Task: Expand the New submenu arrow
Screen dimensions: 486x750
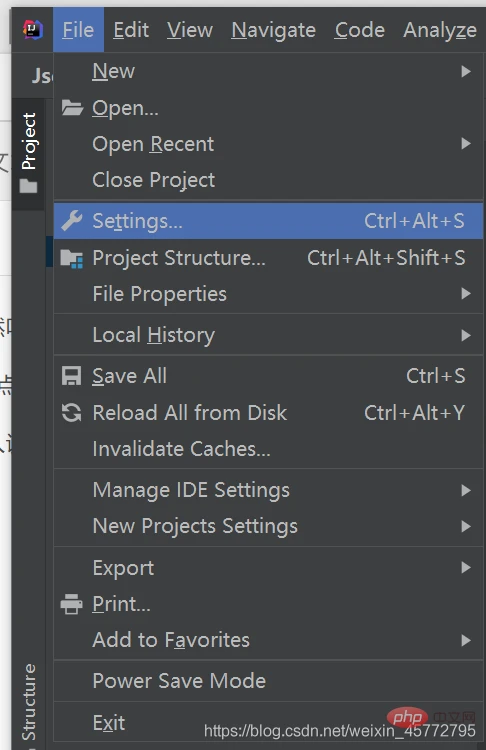Action: 465,71
